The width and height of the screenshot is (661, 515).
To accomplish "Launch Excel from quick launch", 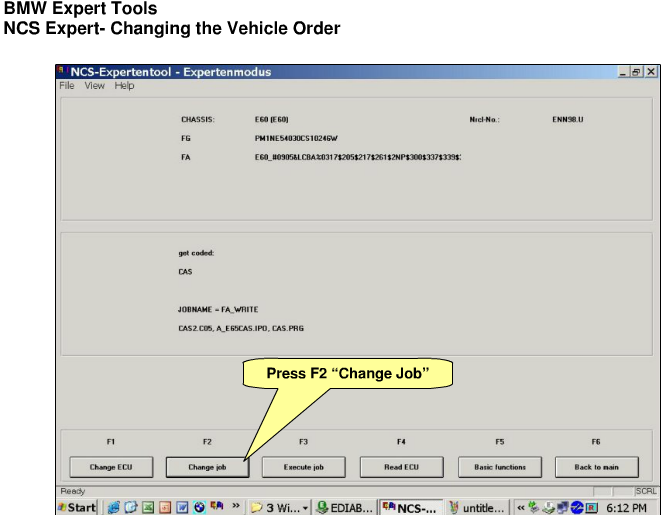I will click(148, 507).
